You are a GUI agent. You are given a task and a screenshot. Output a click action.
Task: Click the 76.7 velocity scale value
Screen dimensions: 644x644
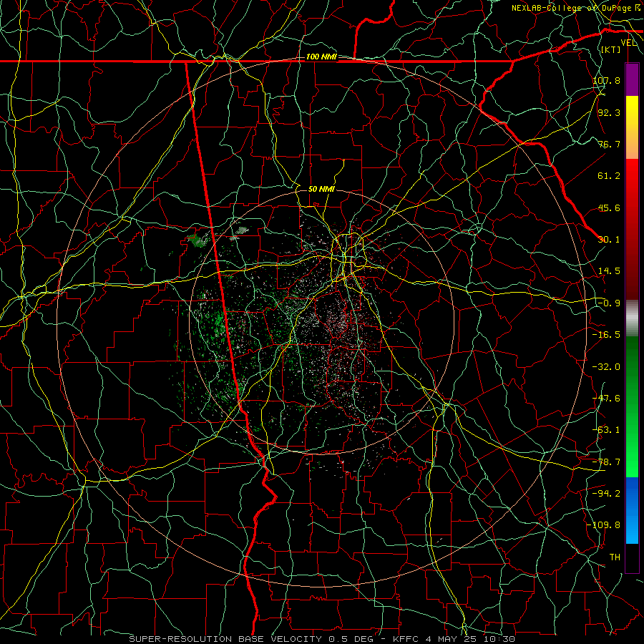[x=609, y=144]
